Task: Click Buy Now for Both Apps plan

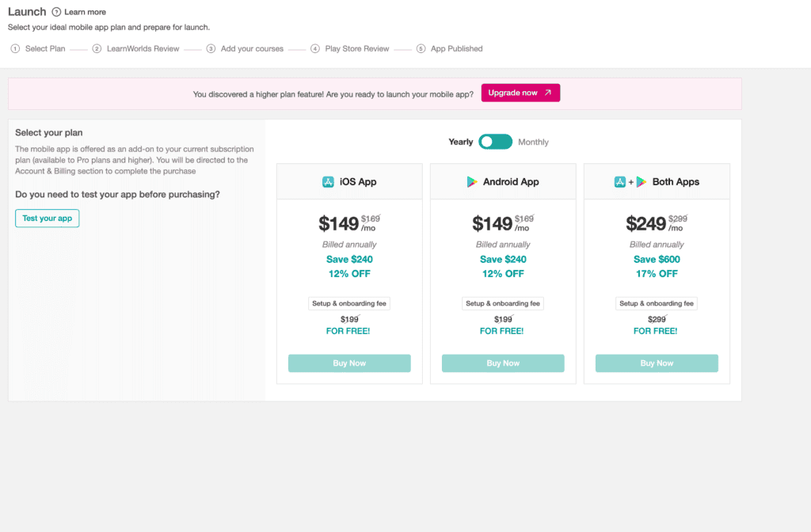Action: point(657,363)
